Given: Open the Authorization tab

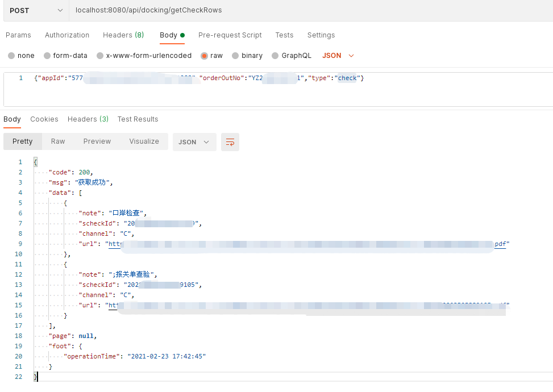Looking at the screenshot, I should [x=67, y=35].
